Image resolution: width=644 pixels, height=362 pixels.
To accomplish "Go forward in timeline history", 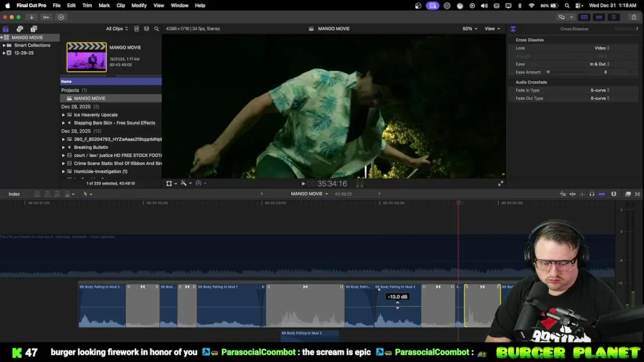I will point(379,194).
